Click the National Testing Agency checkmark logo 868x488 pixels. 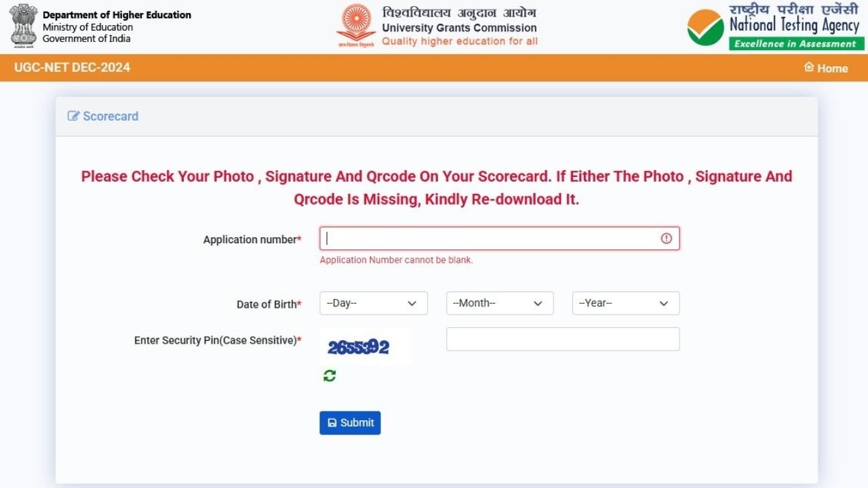pos(705,27)
